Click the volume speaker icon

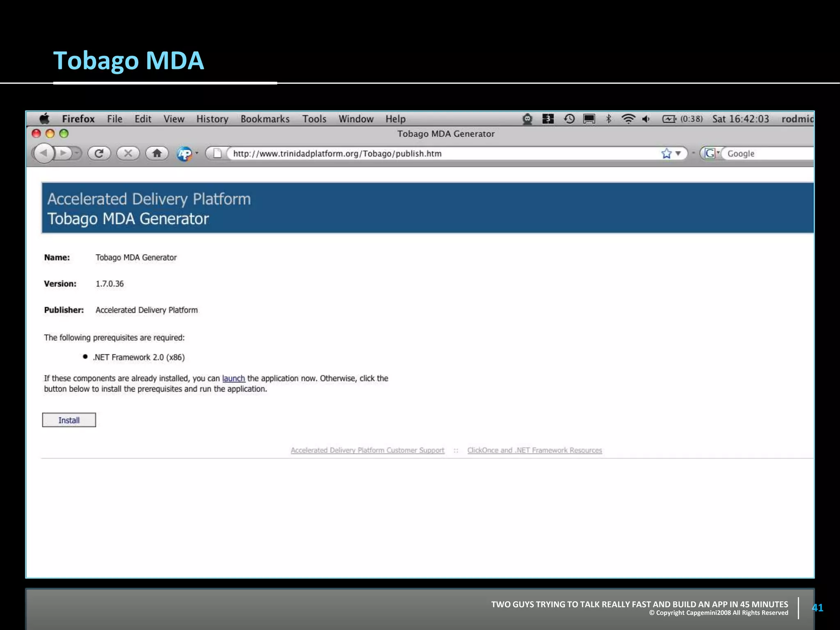646,119
